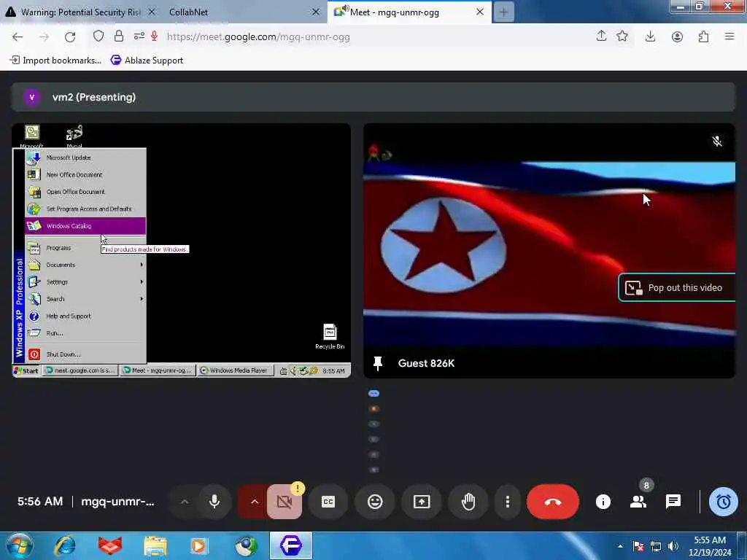Mute the microphone in Meet controls
The height and width of the screenshot is (560, 747).
(x=214, y=502)
